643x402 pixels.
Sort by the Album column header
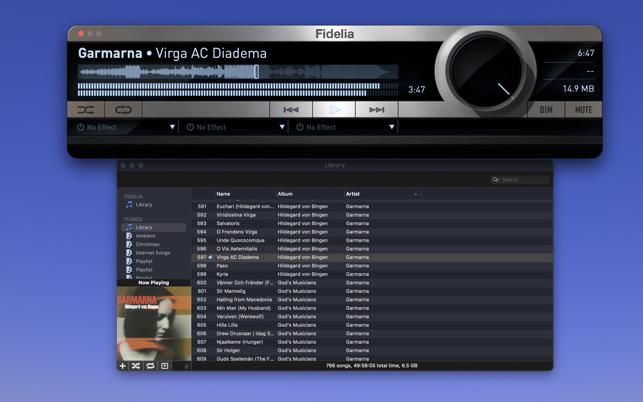pos(285,194)
